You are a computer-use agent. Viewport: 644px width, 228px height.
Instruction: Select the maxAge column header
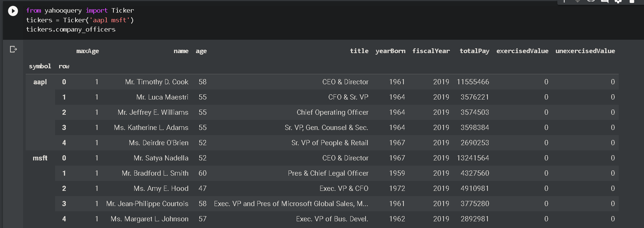click(x=87, y=51)
